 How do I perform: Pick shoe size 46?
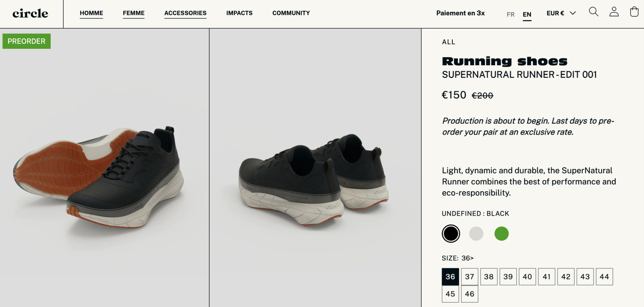tap(470, 294)
